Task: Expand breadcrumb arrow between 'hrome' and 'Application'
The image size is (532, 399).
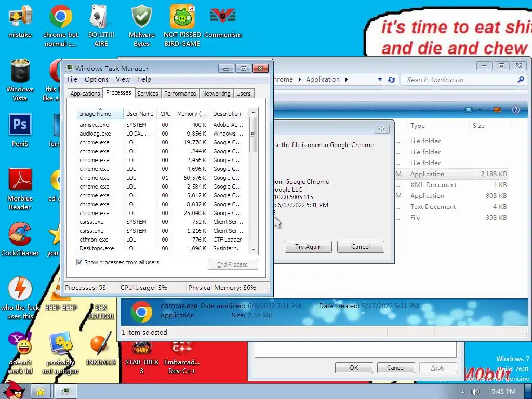Action: point(300,79)
